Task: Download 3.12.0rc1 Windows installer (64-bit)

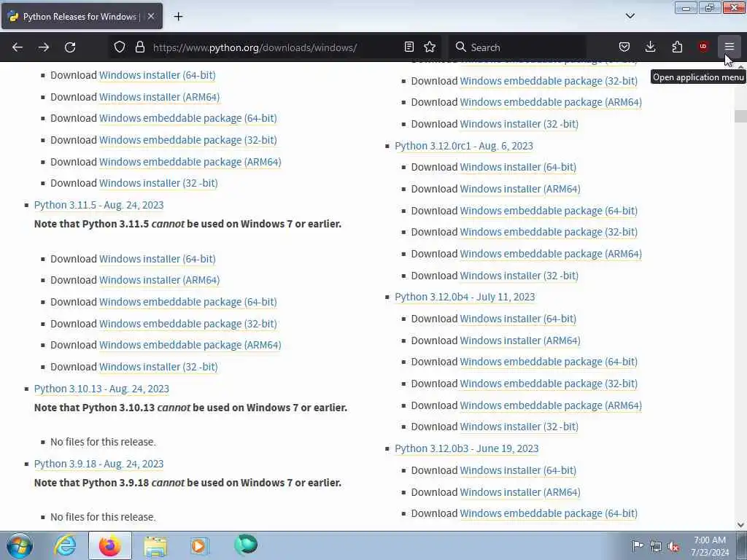Action: [518, 167]
